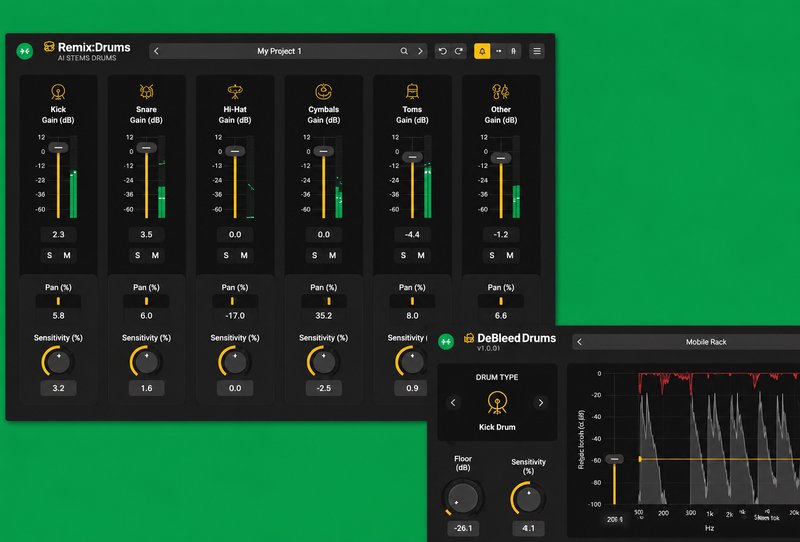Go to previous preset in Remix:Drums

click(157, 51)
